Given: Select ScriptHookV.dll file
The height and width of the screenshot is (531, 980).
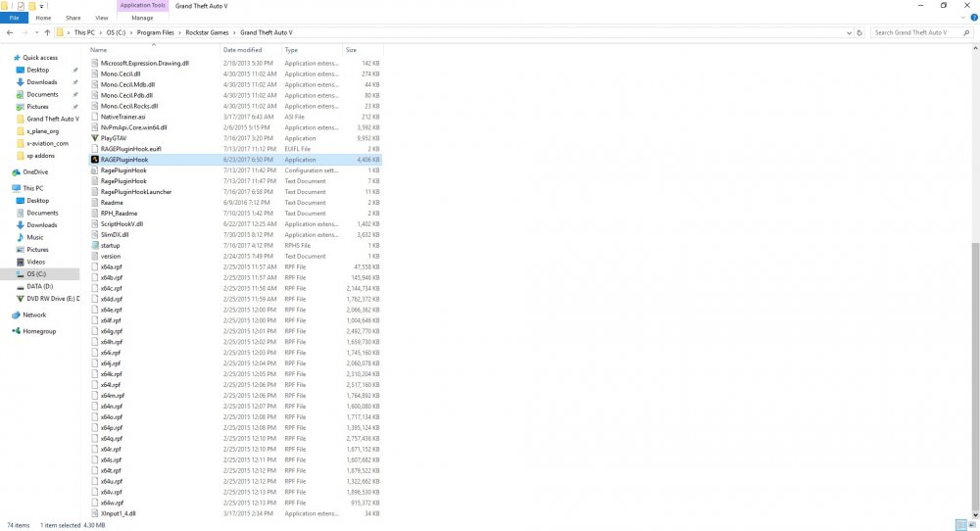Looking at the screenshot, I should [122, 224].
